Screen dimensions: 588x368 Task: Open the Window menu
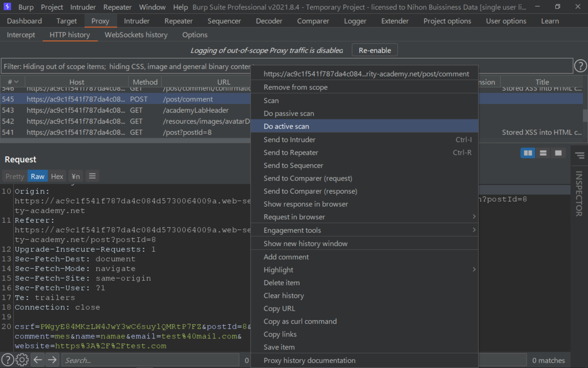152,7
